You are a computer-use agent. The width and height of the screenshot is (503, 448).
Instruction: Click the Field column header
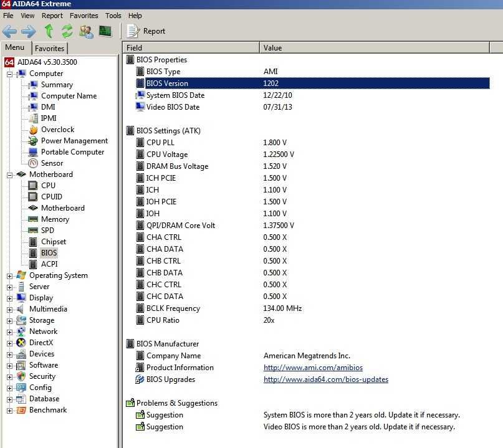pyautogui.click(x=191, y=48)
